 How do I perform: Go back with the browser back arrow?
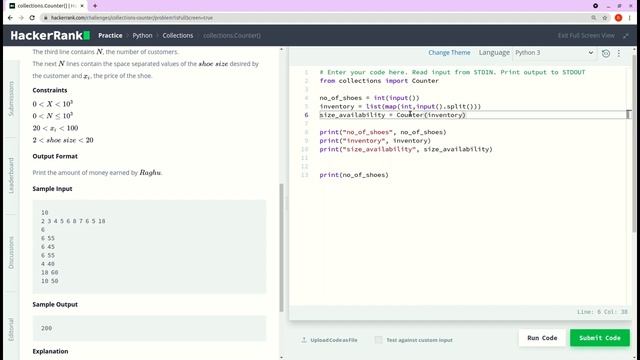[x=10, y=18]
